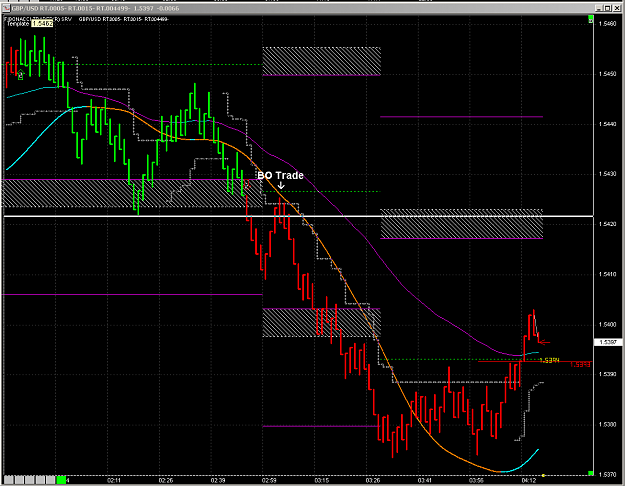Click the 1.5370 price axis label

click(x=607, y=474)
